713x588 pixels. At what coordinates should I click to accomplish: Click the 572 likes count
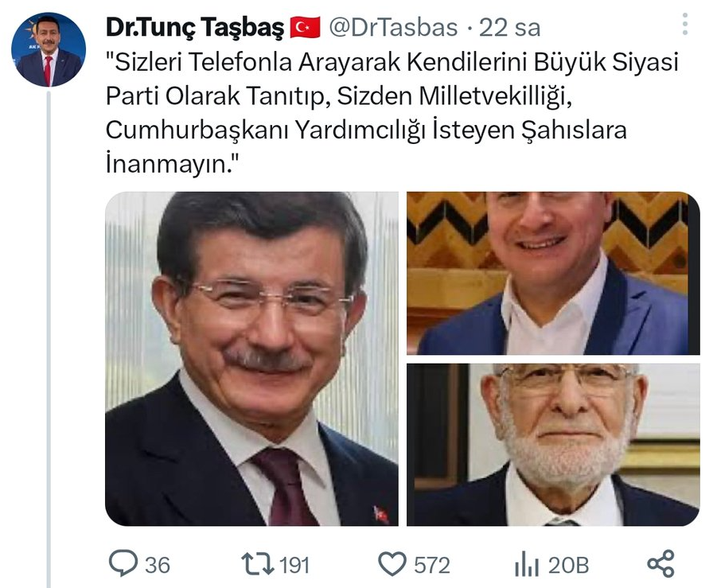pyautogui.click(x=431, y=565)
